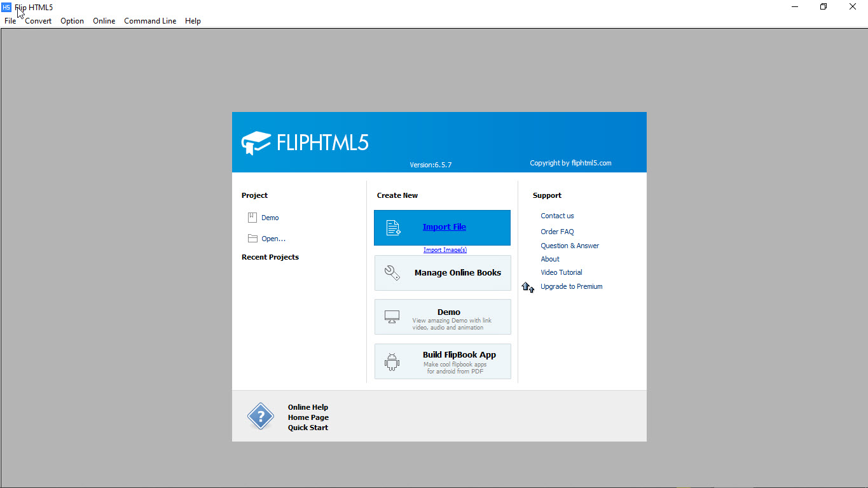Click the Recent Projects heading
Image resolution: width=868 pixels, height=488 pixels.
pos(270,257)
